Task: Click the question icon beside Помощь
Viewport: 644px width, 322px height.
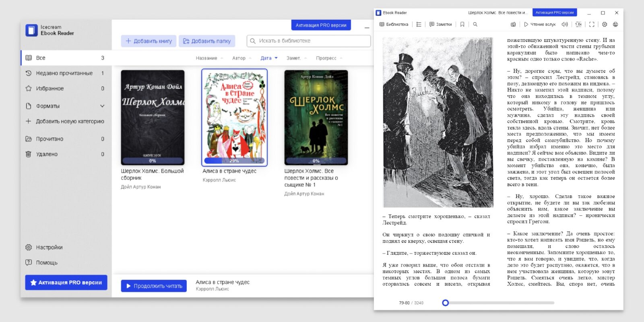Action: click(x=29, y=262)
